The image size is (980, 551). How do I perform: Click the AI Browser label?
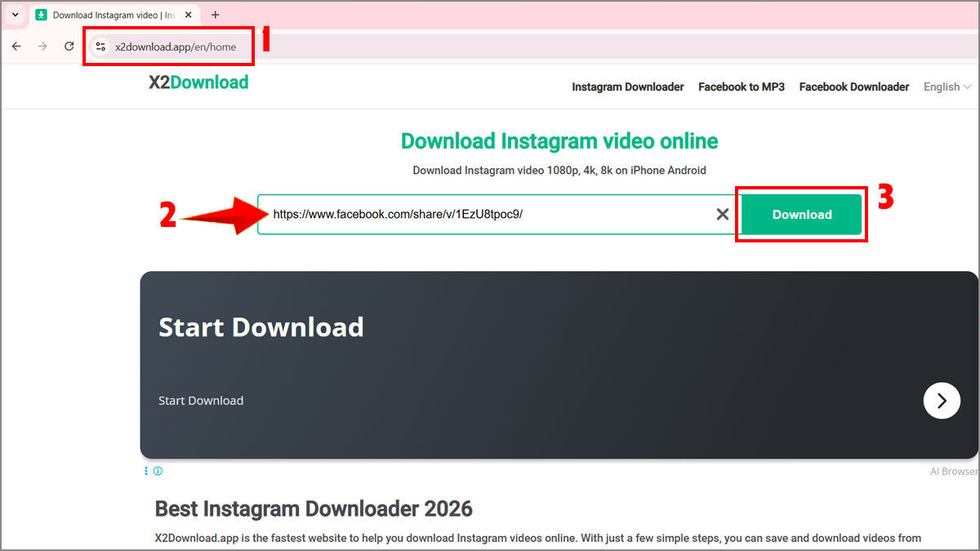[x=952, y=471]
